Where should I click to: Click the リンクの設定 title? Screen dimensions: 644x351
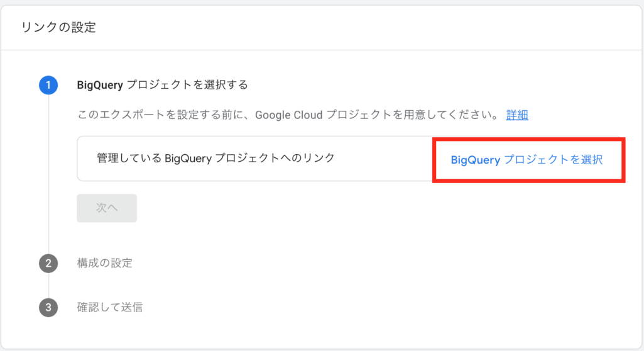coord(58,28)
